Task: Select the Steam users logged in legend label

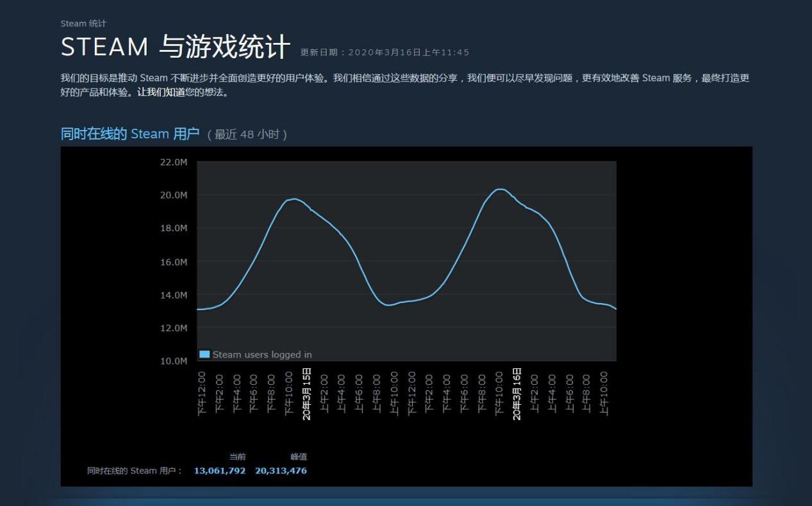Action: [x=262, y=354]
